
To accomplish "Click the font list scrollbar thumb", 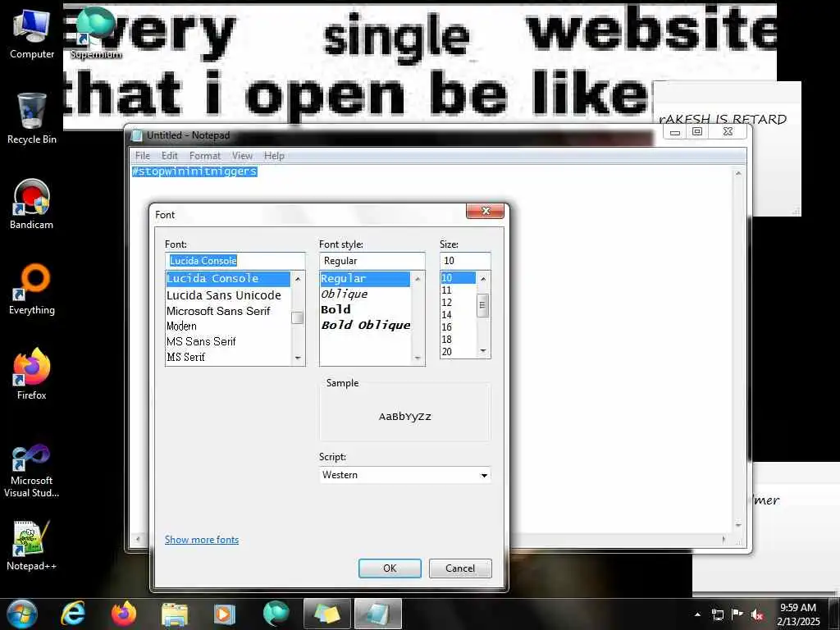I will coord(298,317).
